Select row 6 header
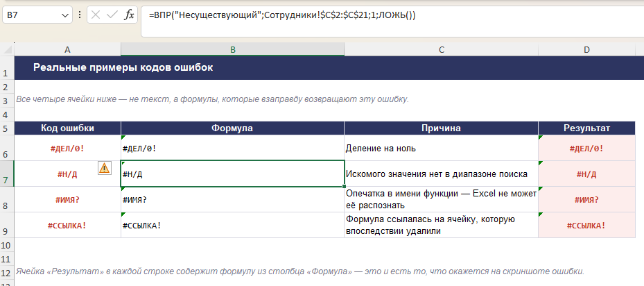The width and height of the screenshot is (644, 286). (7, 148)
